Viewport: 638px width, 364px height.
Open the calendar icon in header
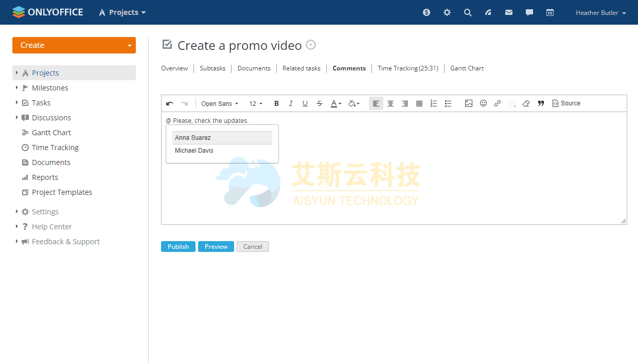(550, 12)
